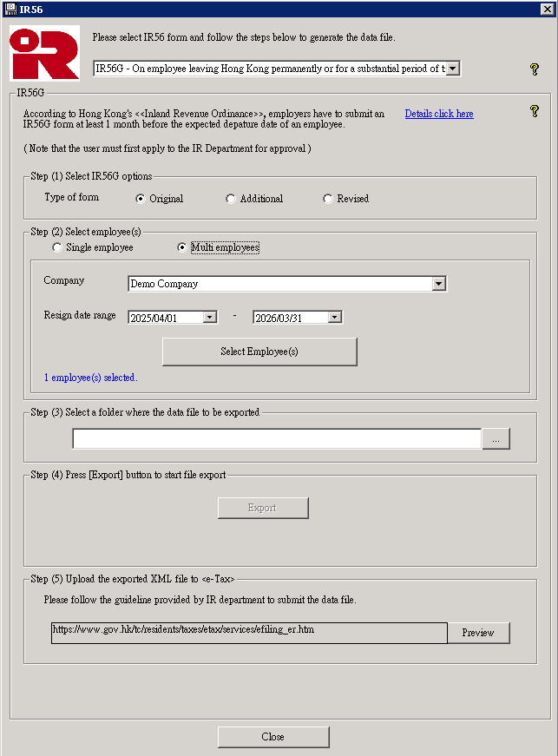Click the export folder path field
Viewport: 558px width, 756px height.
[x=276, y=440]
